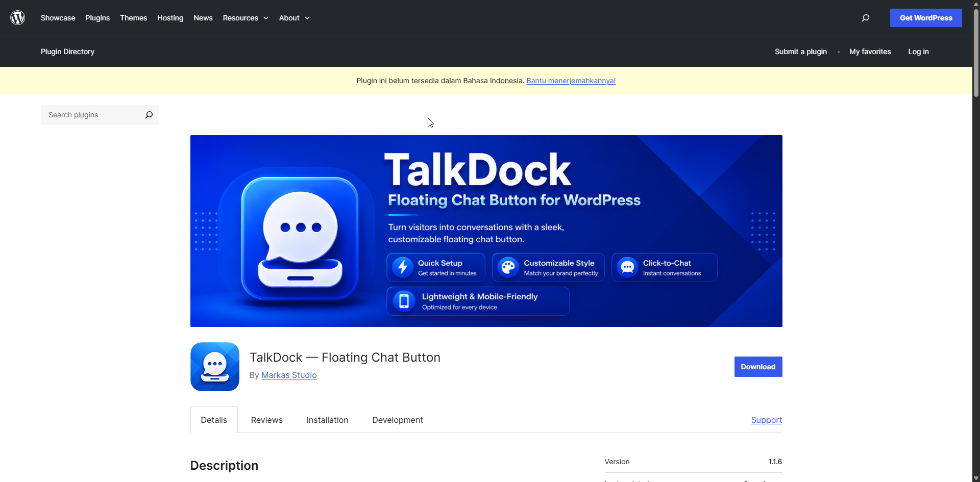Select the Details tab
This screenshot has width=980, height=482.
coord(214,420)
